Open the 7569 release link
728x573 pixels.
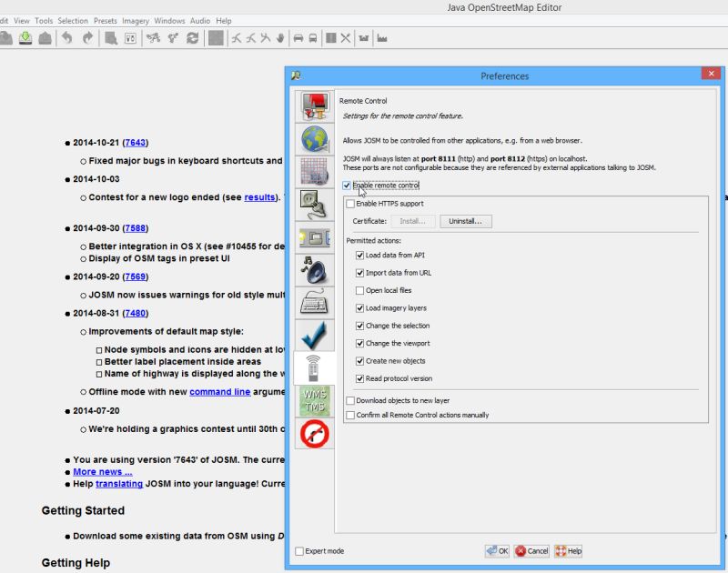[136, 276]
